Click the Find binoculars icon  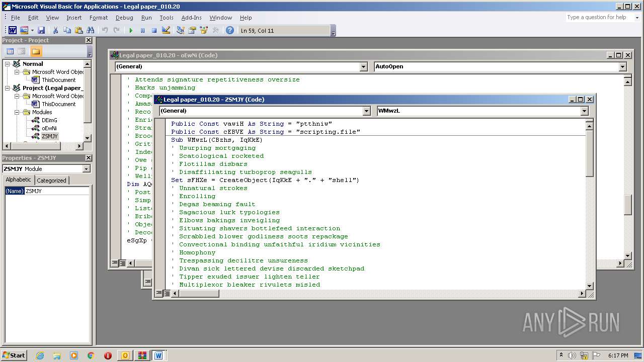point(91,31)
